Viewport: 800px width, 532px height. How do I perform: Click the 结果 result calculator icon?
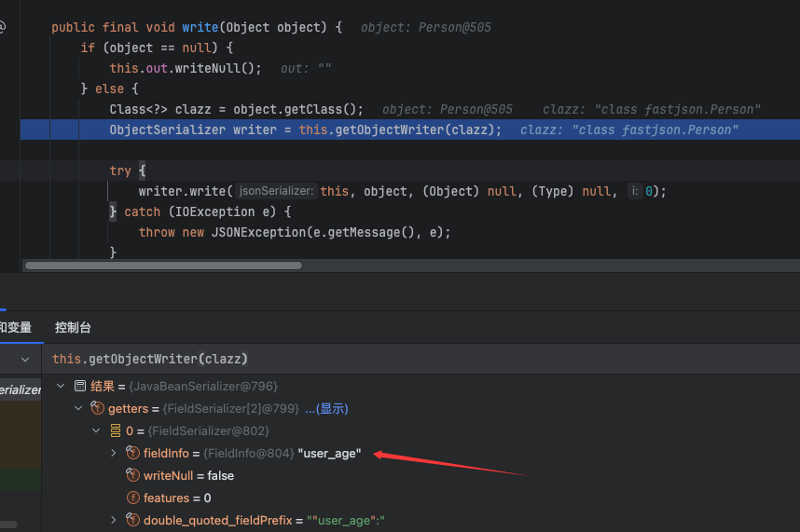tap(80, 387)
